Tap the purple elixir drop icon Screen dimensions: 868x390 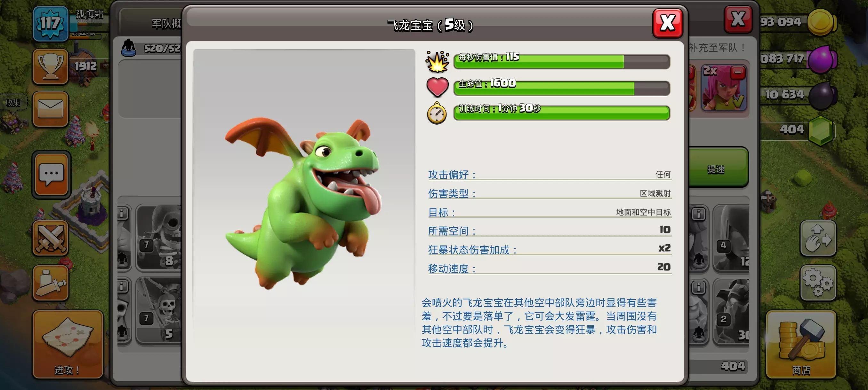tap(822, 59)
